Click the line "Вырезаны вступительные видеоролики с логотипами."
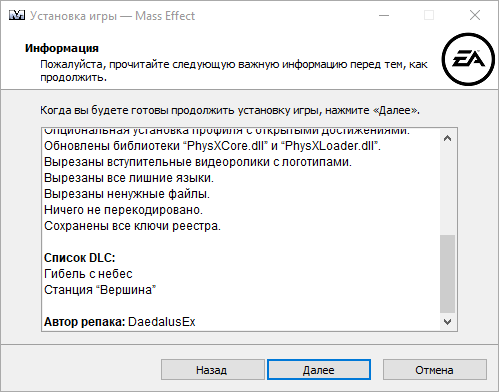 click(x=198, y=162)
